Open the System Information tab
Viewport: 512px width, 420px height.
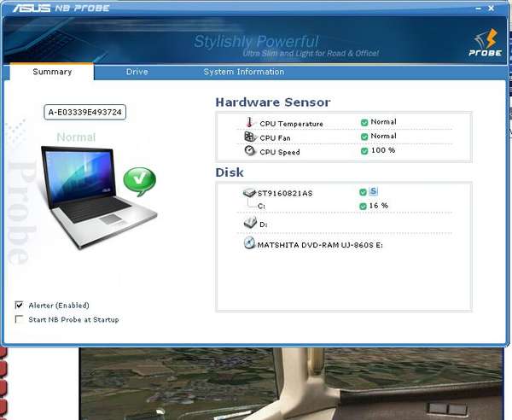coord(243,72)
